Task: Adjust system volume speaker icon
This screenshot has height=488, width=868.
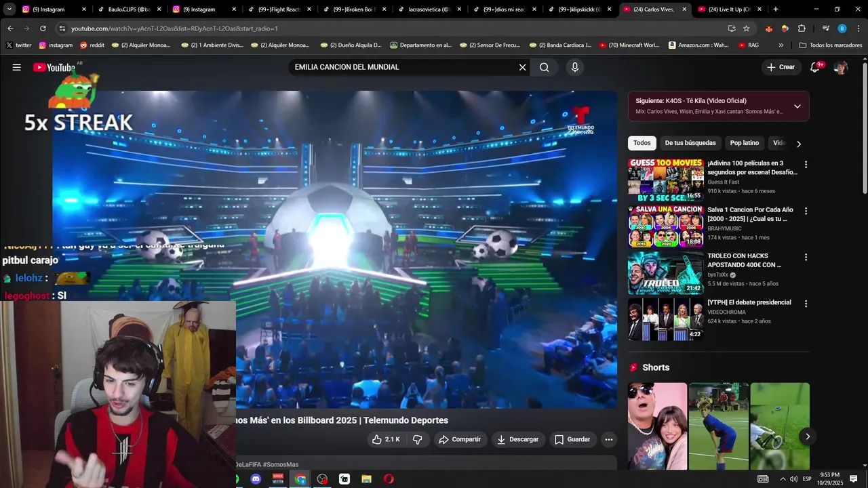Action: click(x=793, y=479)
